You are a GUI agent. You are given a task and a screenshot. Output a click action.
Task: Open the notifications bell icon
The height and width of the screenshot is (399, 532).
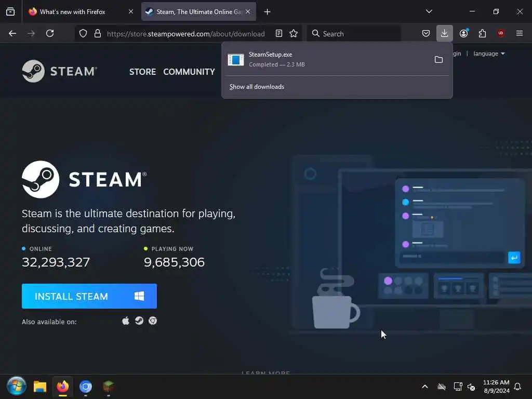tap(518, 387)
